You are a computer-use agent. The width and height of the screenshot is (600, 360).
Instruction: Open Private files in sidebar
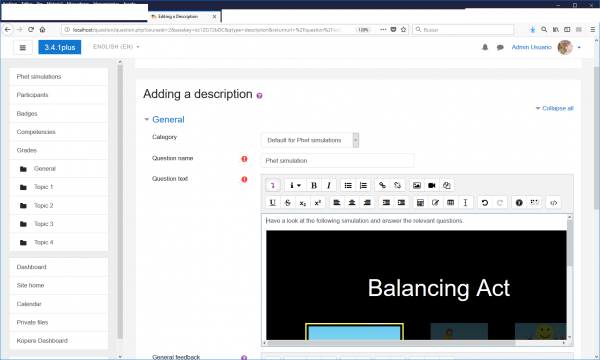tap(59, 322)
